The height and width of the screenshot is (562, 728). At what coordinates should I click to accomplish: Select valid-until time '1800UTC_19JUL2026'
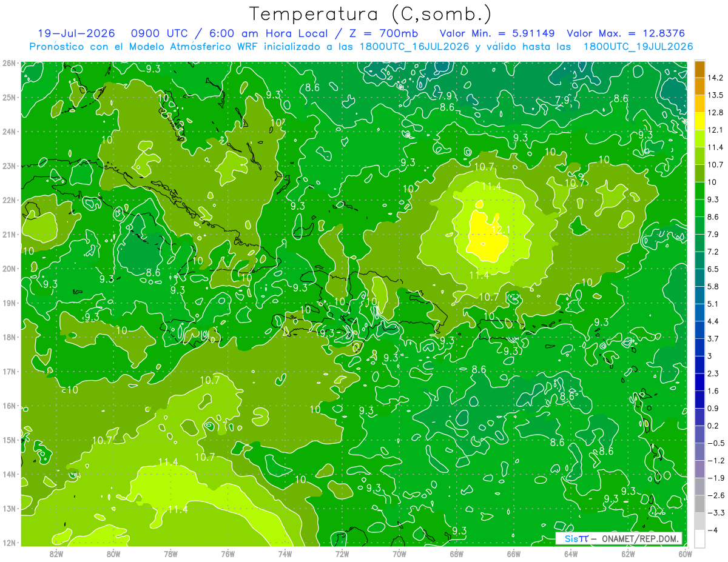(638, 47)
